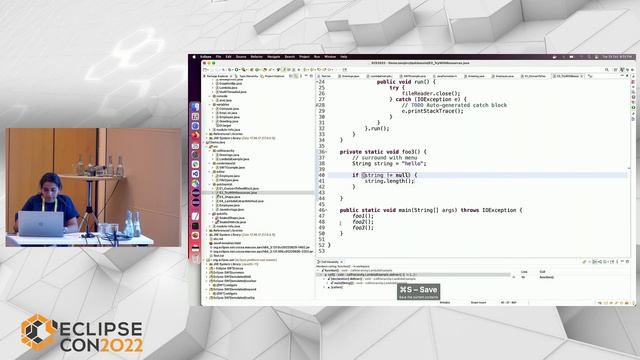Click the search icon in top-right toolbar
Viewport: 640px width, 360px height.
(607, 70)
